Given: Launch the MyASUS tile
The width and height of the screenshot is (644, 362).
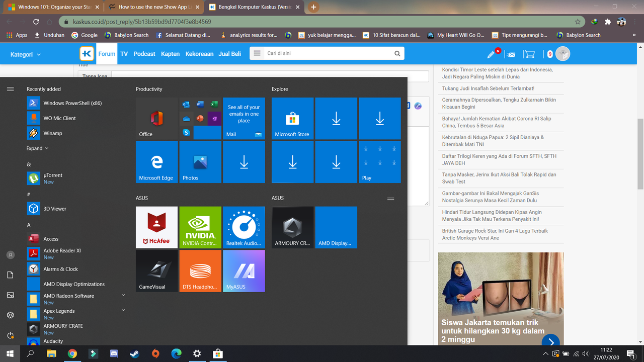Looking at the screenshot, I should pos(244,271).
